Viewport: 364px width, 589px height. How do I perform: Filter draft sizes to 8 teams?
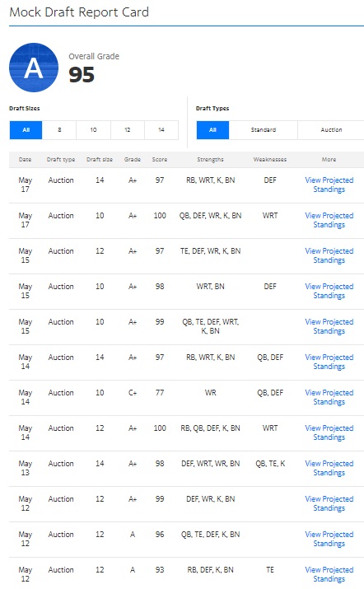click(59, 130)
